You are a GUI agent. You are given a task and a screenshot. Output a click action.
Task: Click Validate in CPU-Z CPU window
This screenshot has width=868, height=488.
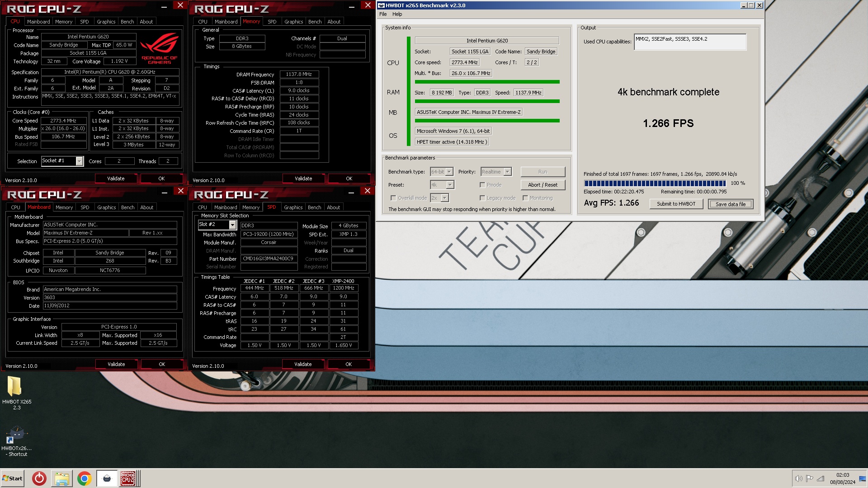(x=116, y=178)
